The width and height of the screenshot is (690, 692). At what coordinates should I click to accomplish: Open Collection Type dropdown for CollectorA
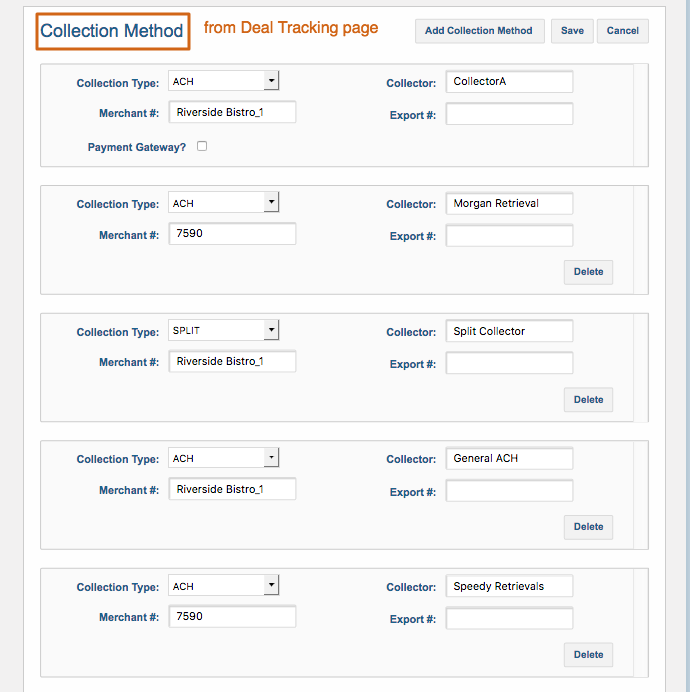point(223,81)
